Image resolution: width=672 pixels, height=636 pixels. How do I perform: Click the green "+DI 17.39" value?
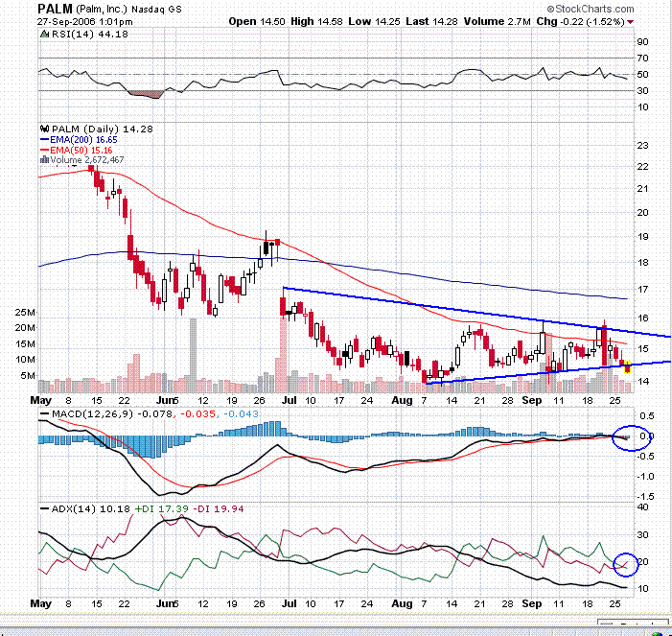tap(162, 509)
